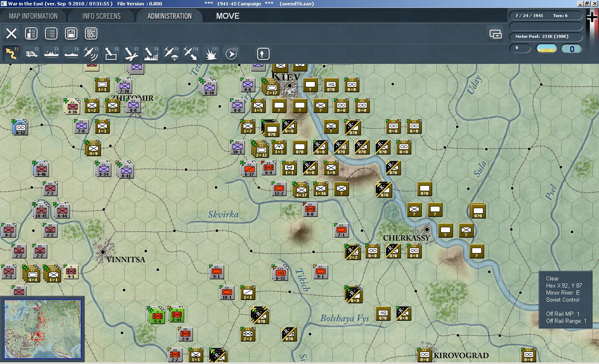Select the 10-45 unit stack
599x364 pixels.
click(41, 211)
